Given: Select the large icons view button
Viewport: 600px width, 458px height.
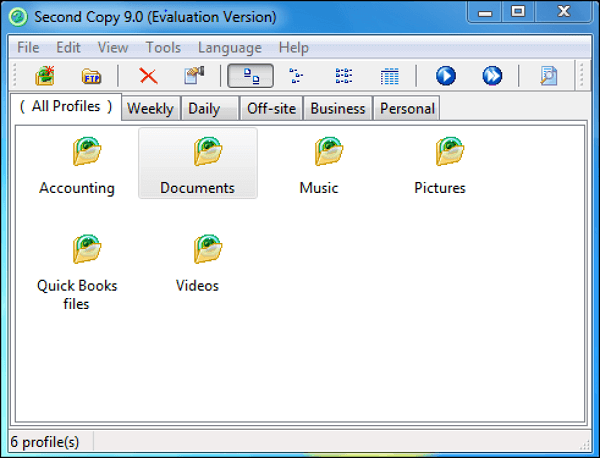Looking at the screenshot, I should click(251, 75).
